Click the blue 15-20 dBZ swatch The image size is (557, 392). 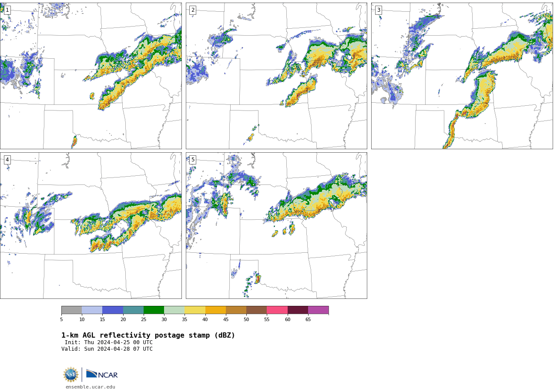click(x=113, y=310)
